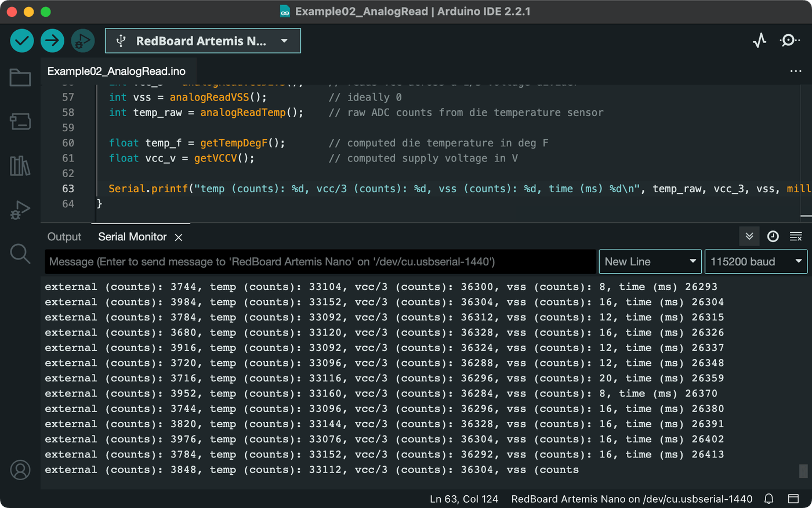This screenshot has width=812, height=508.
Task: Open the New Line line-ending dropdown
Action: coord(650,262)
